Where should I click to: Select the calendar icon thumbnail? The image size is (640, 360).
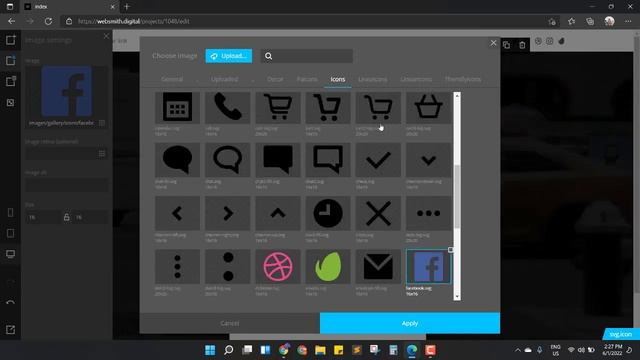177,107
